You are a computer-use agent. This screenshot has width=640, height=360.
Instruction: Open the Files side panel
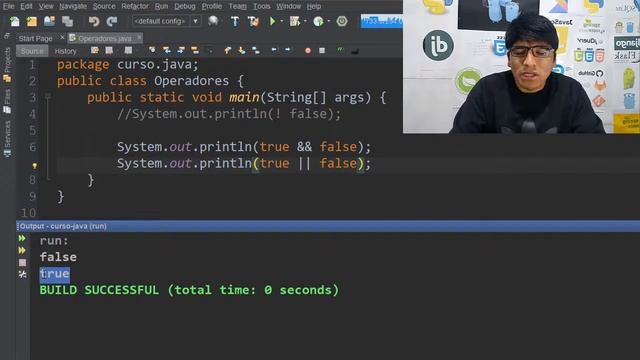click(7, 101)
